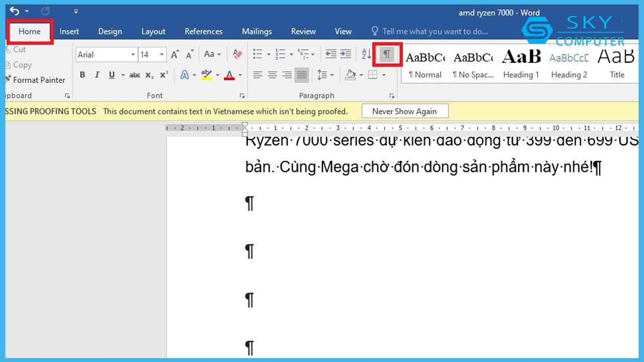The image size is (644, 362).
Task: Open the Design tab
Action: (x=110, y=31)
